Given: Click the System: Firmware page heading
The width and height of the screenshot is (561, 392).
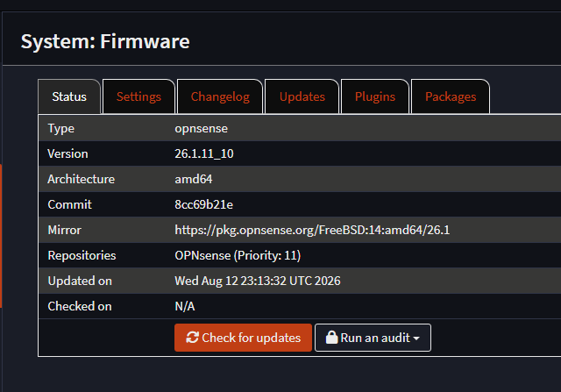Looking at the screenshot, I should (105, 41).
